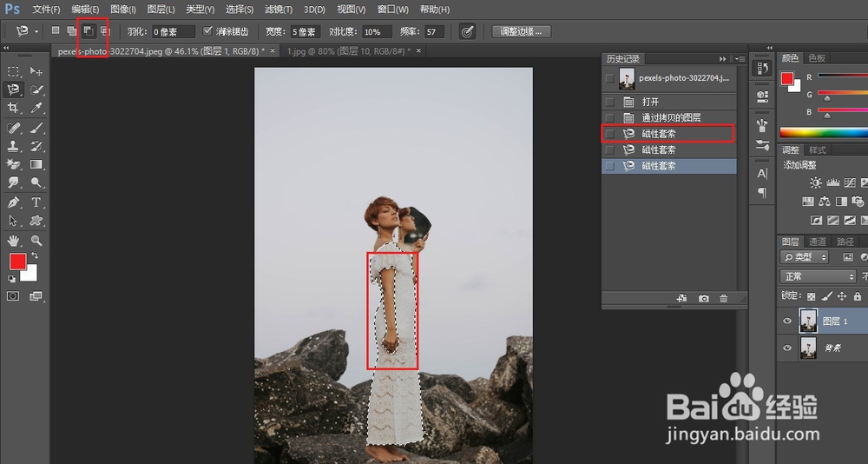Select the Dodge tool

pyautogui.click(x=36, y=182)
